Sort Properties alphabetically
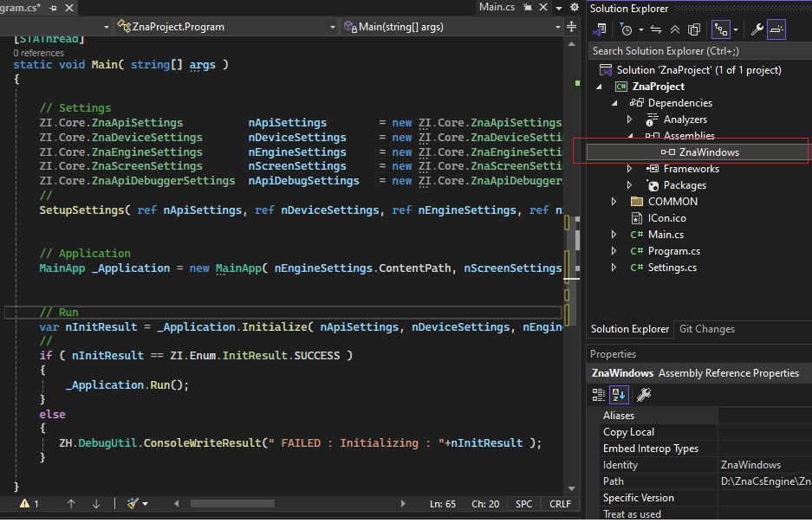Screen dimensions: 812x523 click(x=619, y=395)
